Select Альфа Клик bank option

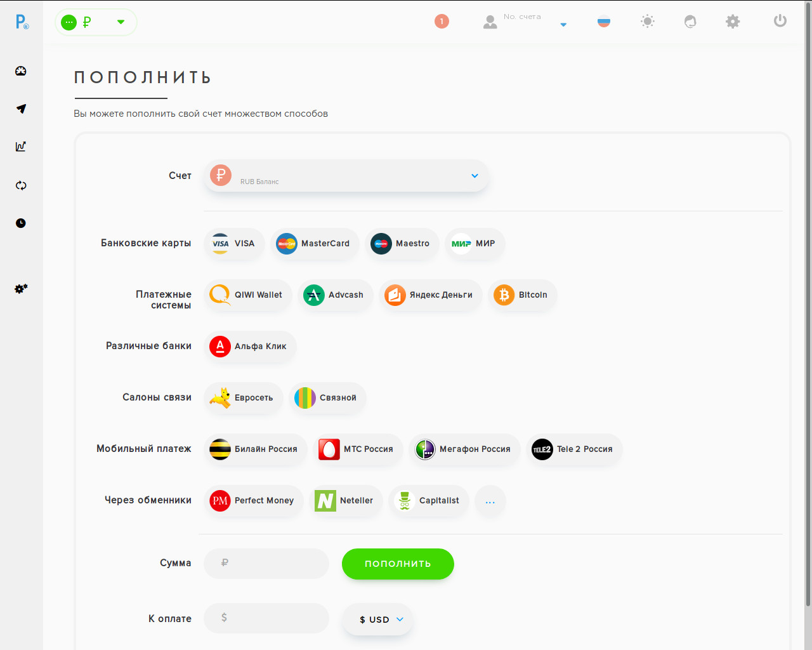tap(250, 347)
